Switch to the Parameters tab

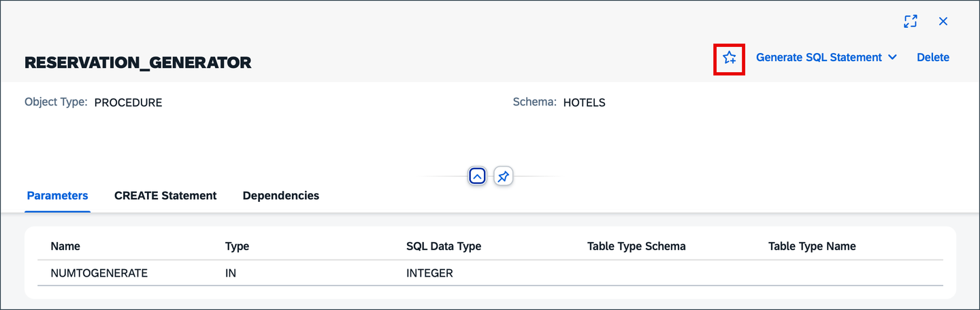[57, 196]
